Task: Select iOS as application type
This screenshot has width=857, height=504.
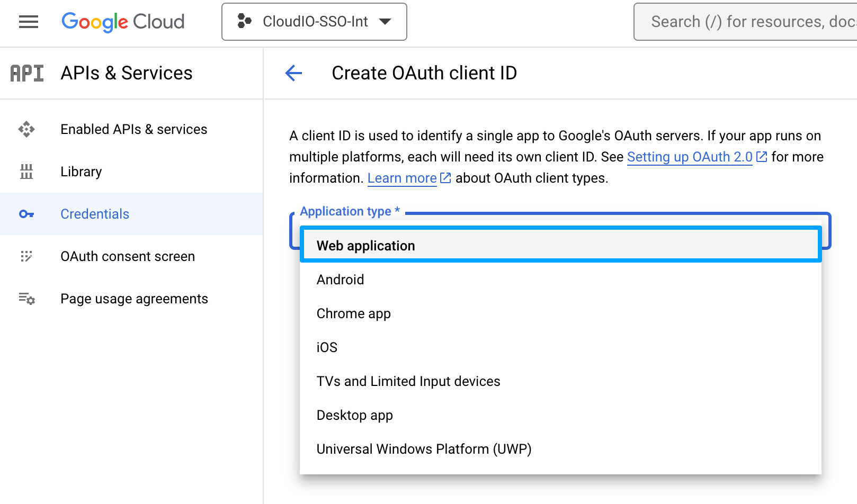Action: 327,347
